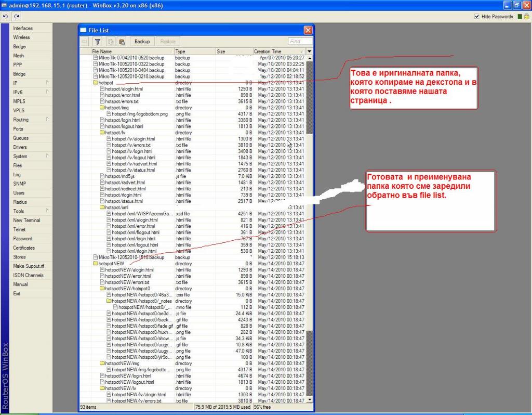Click the undo arrow icon

pyautogui.click(x=6, y=17)
